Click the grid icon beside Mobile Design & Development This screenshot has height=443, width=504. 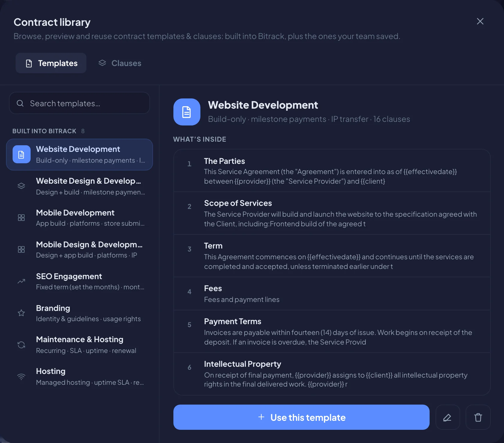pyautogui.click(x=21, y=249)
